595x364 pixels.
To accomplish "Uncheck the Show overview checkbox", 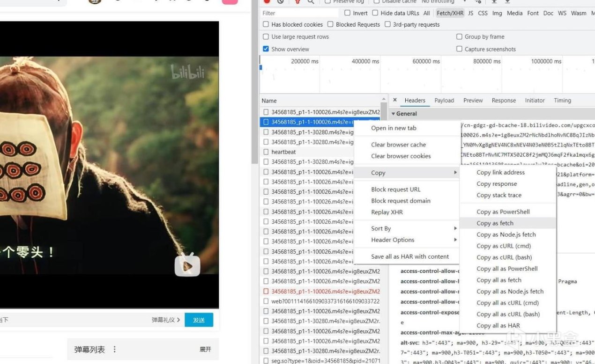I will (x=266, y=49).
